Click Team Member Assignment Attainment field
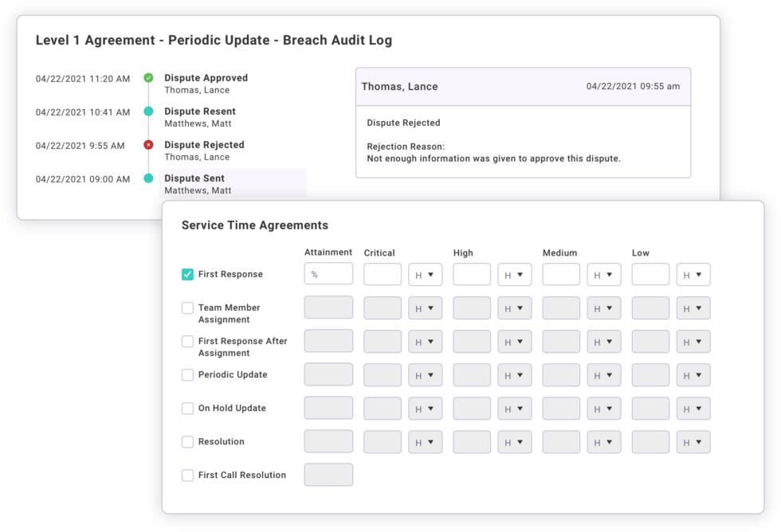Screen dimensions: 781x532 click(x=328, y=307)
